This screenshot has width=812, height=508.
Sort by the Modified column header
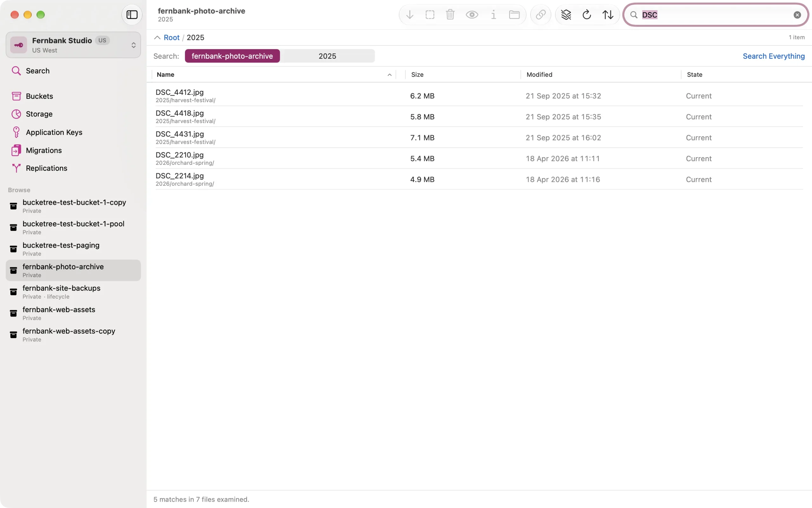[601, 75]
